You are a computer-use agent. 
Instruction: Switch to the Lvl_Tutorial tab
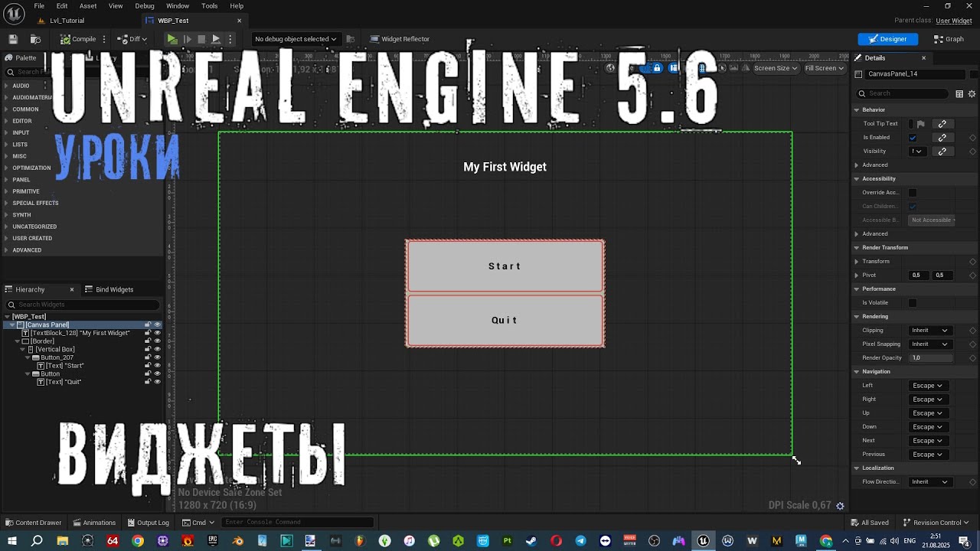(67, 21)
